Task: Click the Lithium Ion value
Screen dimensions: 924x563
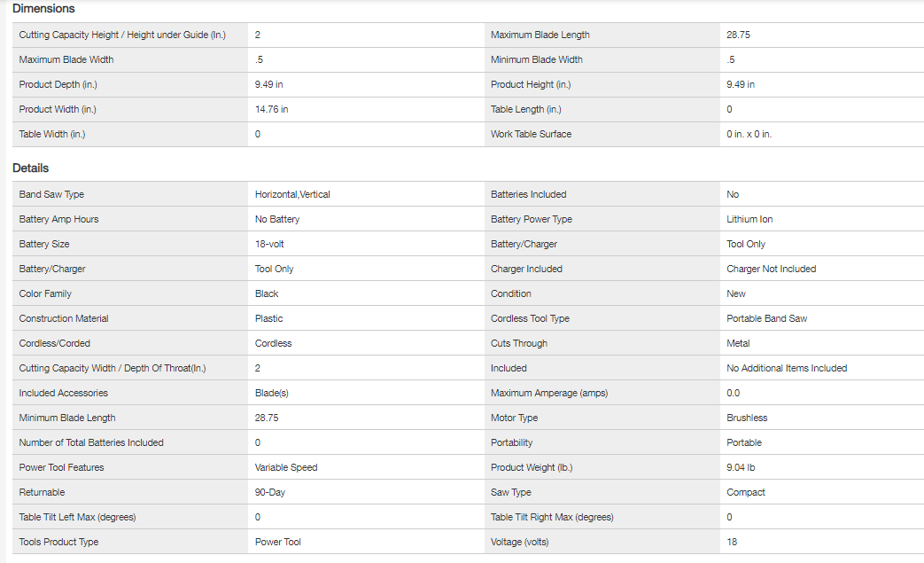Action: pyautogui.click(x=749, y=219)
